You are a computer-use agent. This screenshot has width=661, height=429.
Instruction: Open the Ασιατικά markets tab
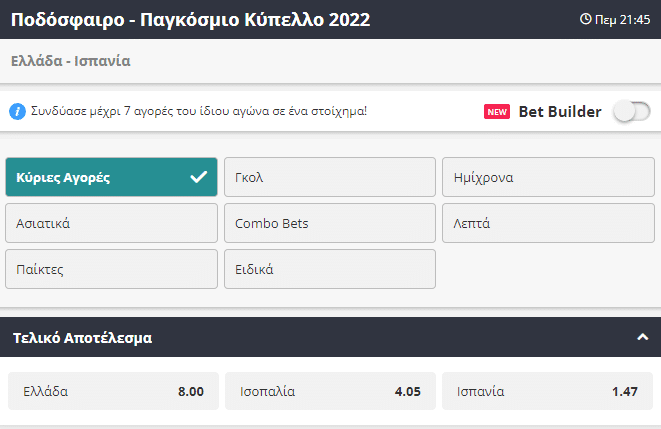pyautogui.click(x=111, y=223)
